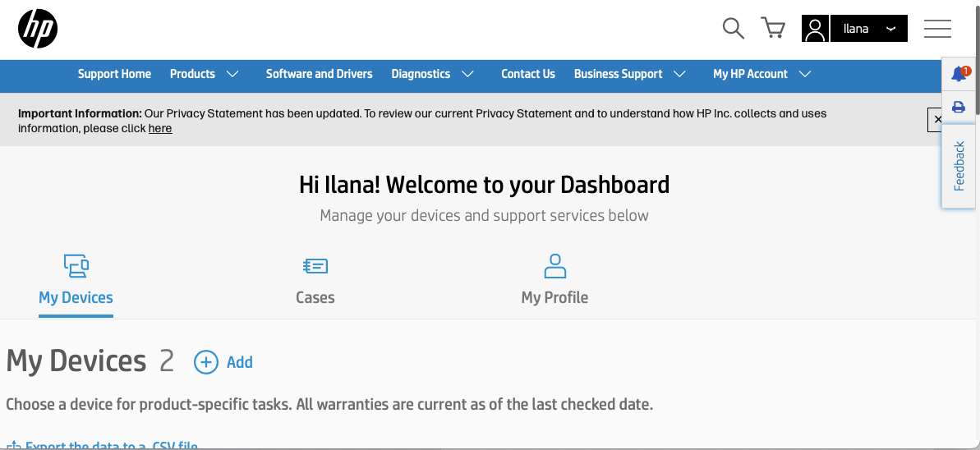The image size is (980, 450).
Task: Switch to the My Profile tab label
Action: 554,297
